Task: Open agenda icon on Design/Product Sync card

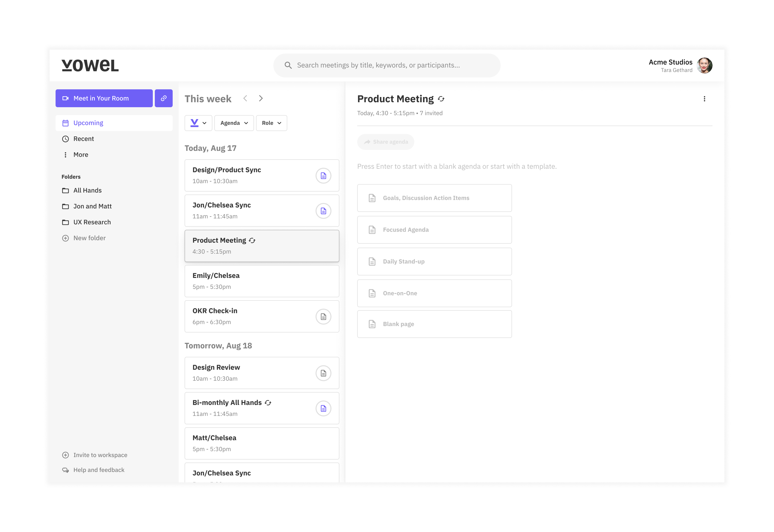Action: (x=323, y=176)
